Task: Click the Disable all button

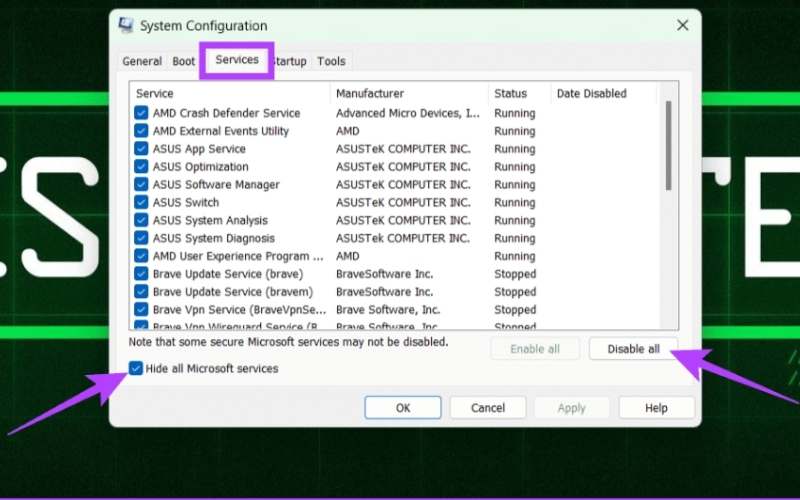Action: click(633, 349)
